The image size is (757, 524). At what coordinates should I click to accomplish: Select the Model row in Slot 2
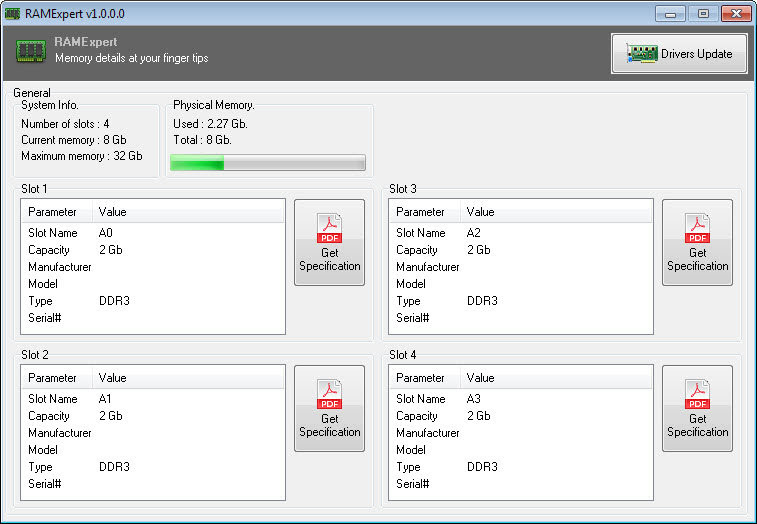click(x=153, y=450)
